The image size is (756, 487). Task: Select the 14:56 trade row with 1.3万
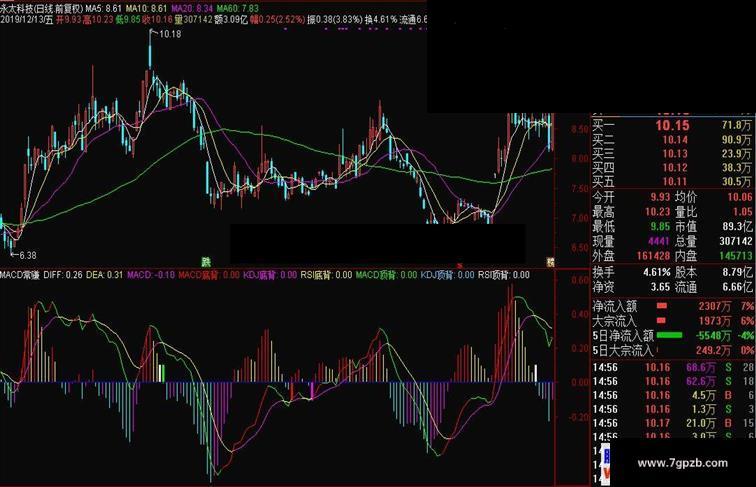(x=673, y=409)
